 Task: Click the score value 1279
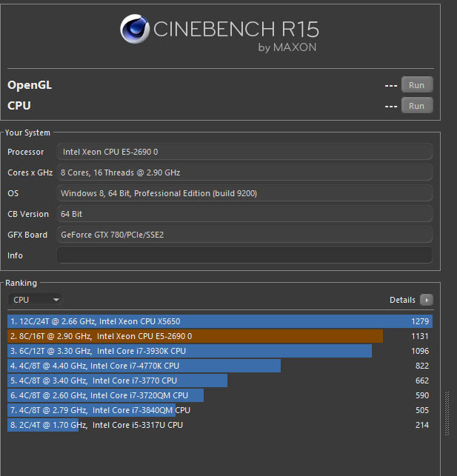420,321
